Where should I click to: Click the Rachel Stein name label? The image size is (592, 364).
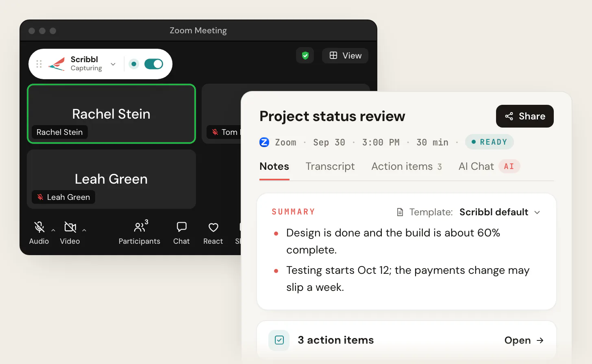60,132
